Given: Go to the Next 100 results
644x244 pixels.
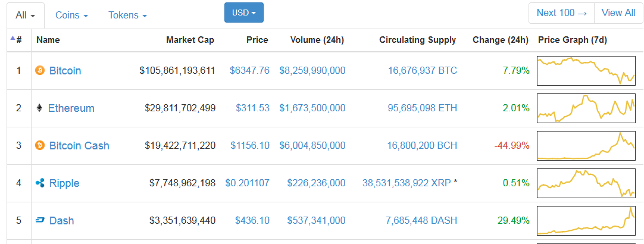Looking at the screenshot, I should 561,12.
